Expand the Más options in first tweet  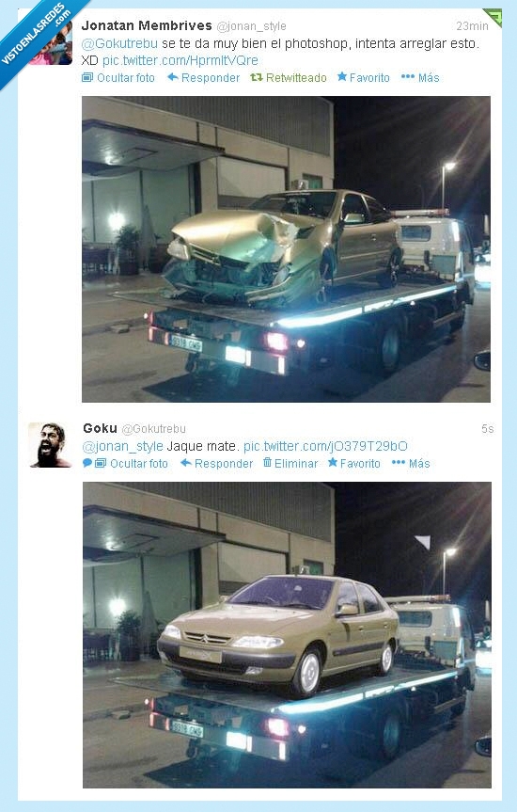420,78
